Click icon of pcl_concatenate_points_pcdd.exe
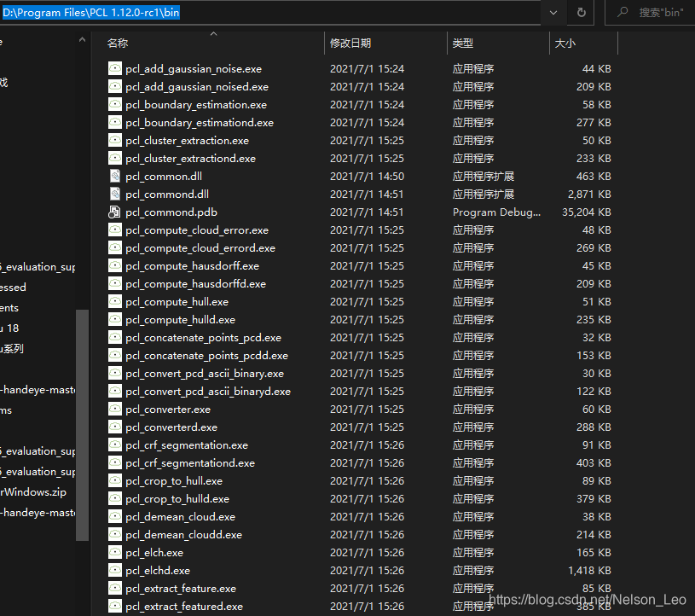 pos(115,356)
